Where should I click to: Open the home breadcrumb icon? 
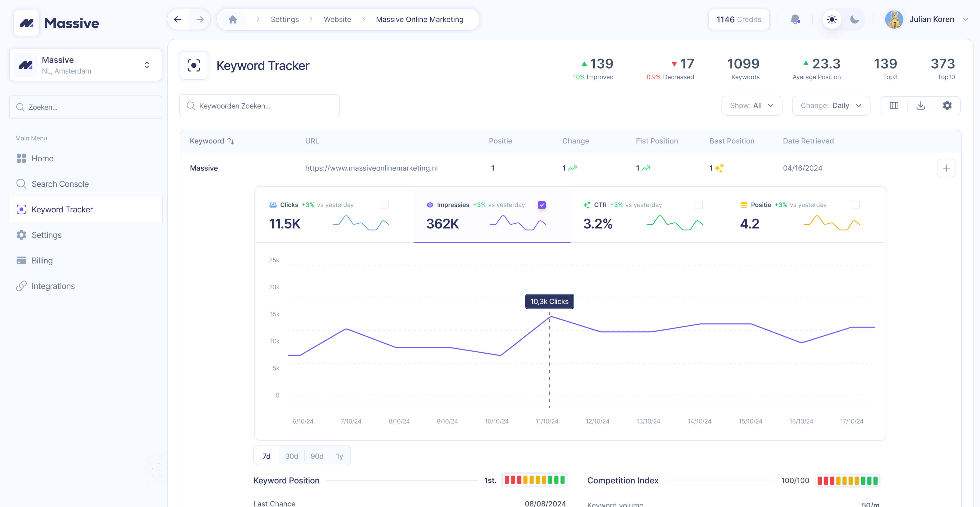click(x=233, y=19)
